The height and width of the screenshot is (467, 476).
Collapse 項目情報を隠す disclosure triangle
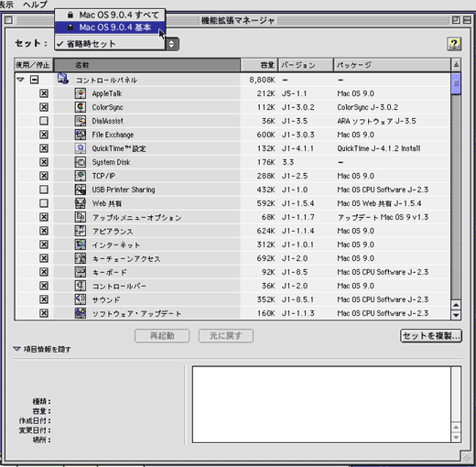coord(16,349)
